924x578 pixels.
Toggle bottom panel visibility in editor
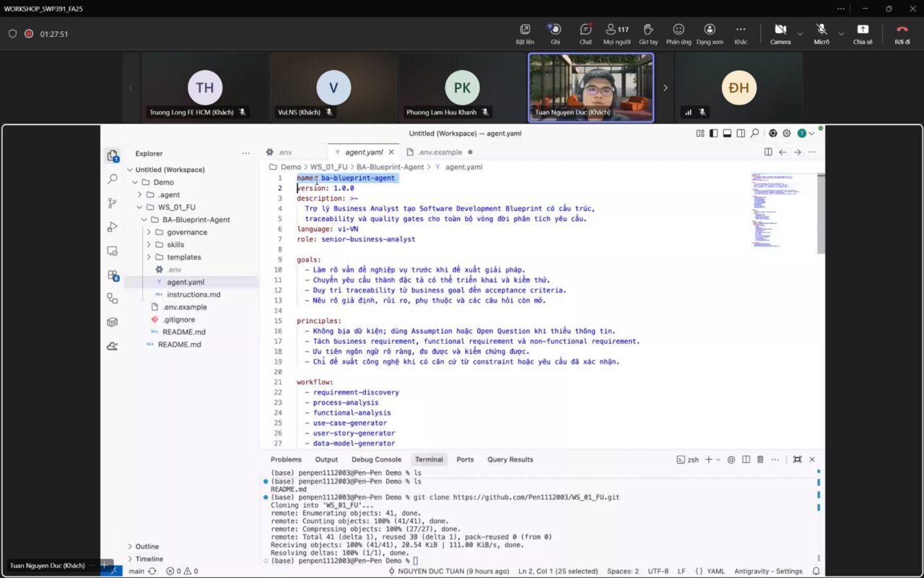[728, 134]
